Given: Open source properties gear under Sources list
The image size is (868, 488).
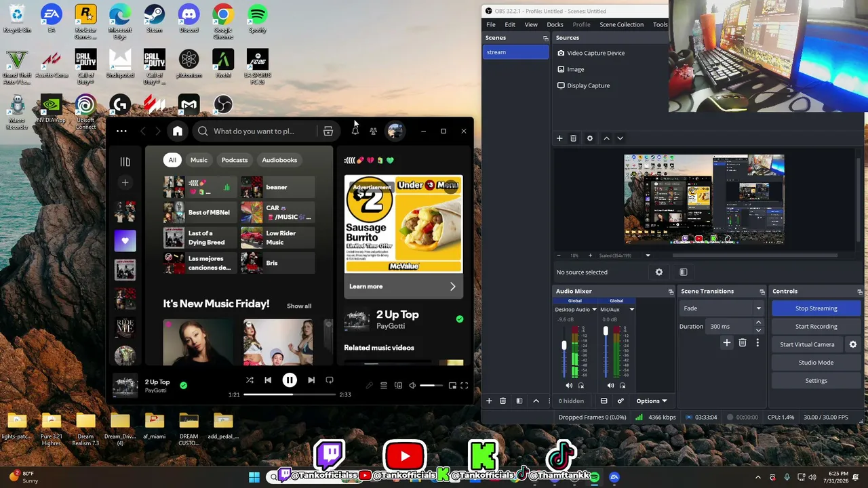Looking at the screenshot, I should click(590, 138).
